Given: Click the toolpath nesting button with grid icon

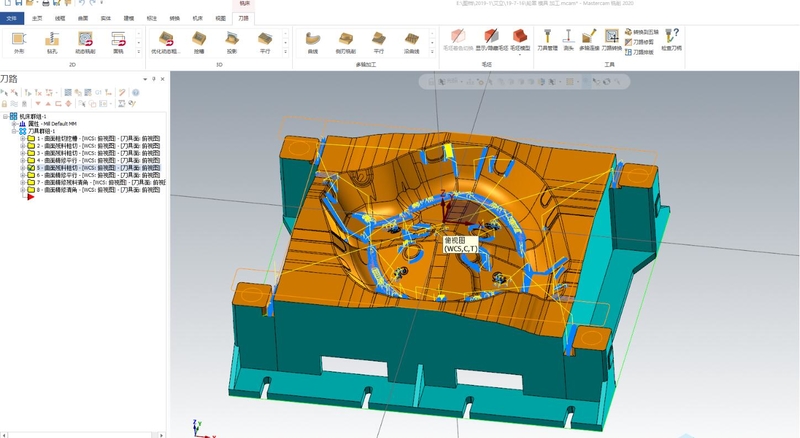Looking at the screenshot, I should point(639,53).
